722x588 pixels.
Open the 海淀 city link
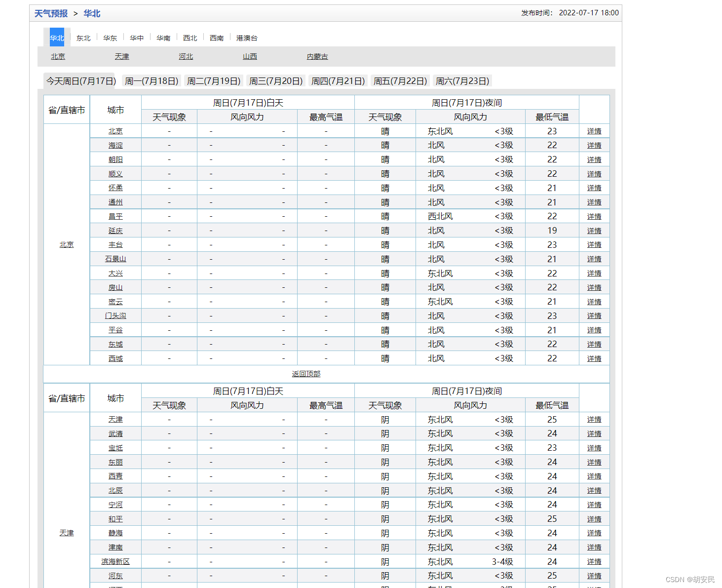point(115,146)
